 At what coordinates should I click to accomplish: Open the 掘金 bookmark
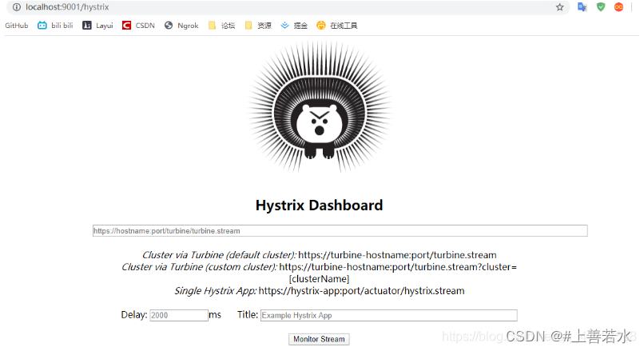click(x=294, y=26)
